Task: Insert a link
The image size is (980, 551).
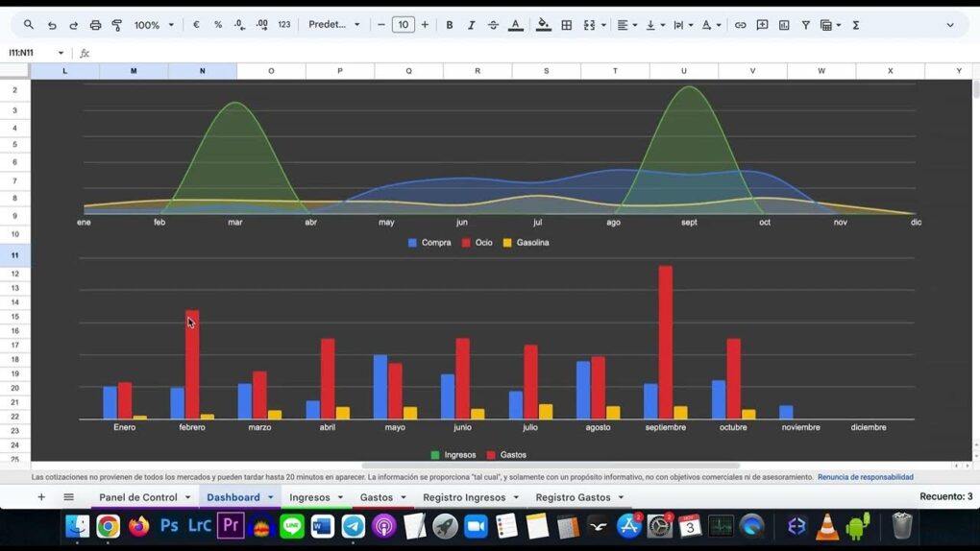Action: coord(740,25)
